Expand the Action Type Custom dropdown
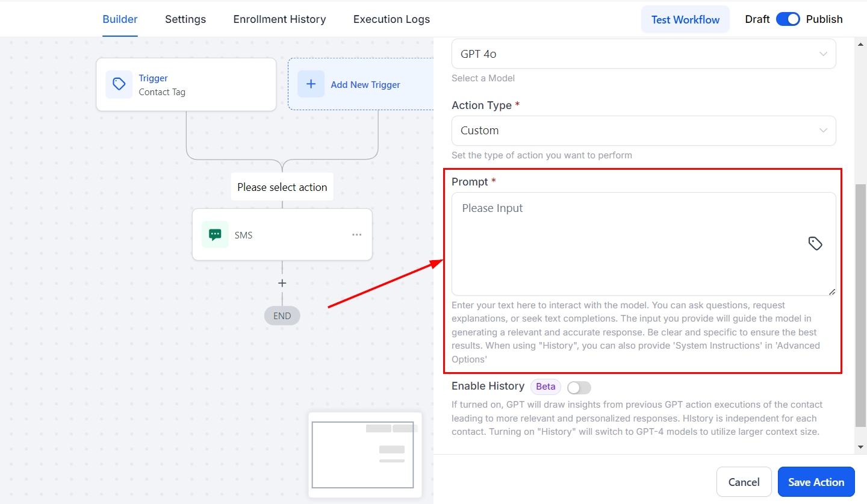 click(643, 131)
